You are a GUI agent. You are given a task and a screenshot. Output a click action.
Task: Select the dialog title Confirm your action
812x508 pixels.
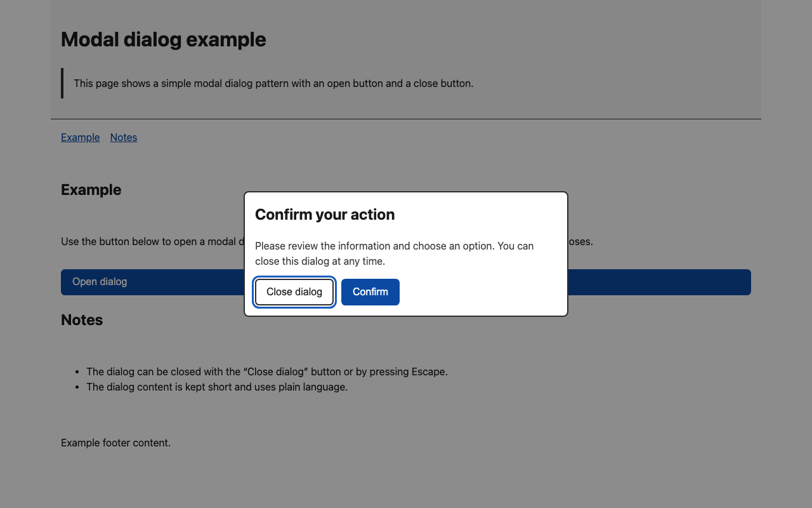pyautogui.click(x=325, y=215)
